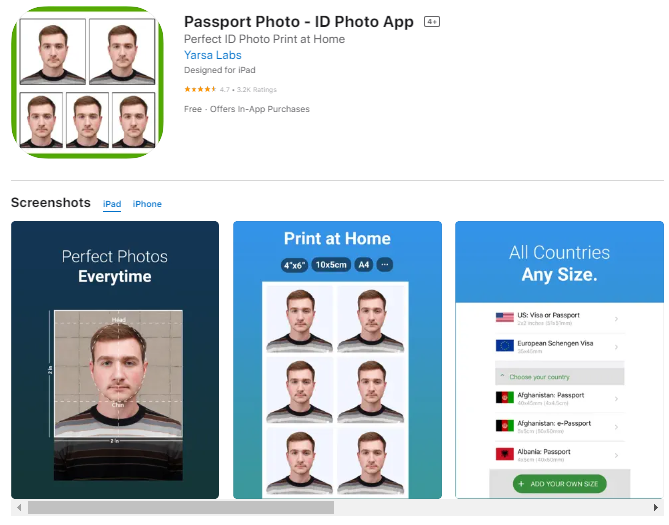Click the horizontal screenshot scrollbar thumb
This screenshot has width=669, height=525.
coord(181,508)
